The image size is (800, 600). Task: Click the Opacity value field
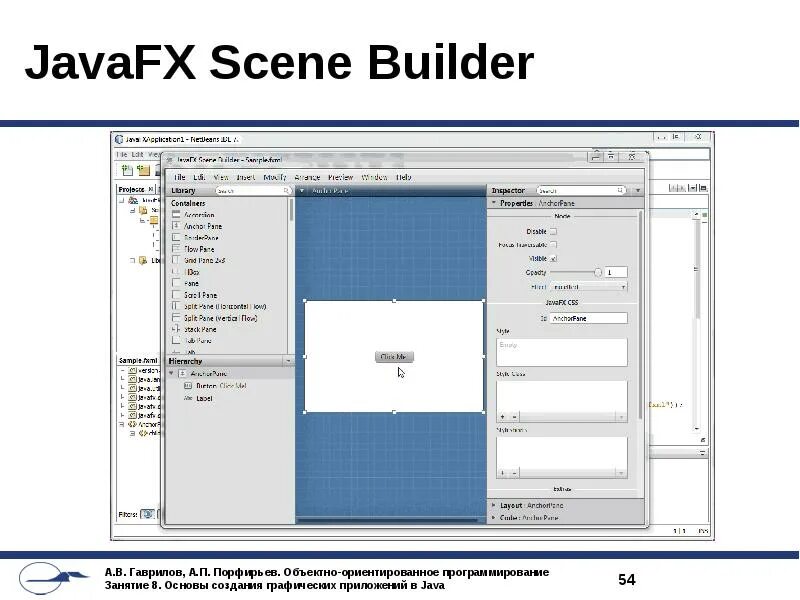point(616,272)
